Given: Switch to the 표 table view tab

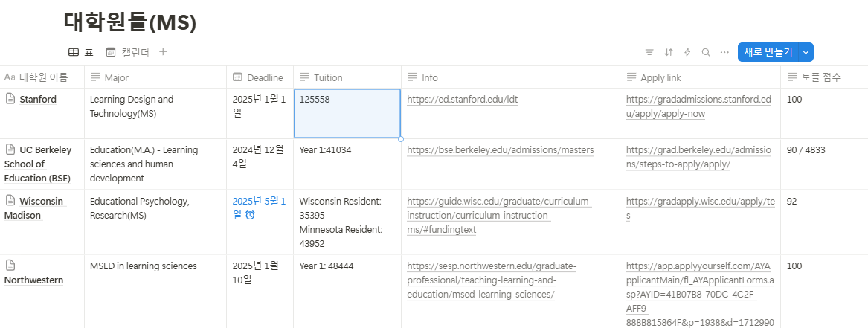Looking at the screenshot, I should 80,53.
